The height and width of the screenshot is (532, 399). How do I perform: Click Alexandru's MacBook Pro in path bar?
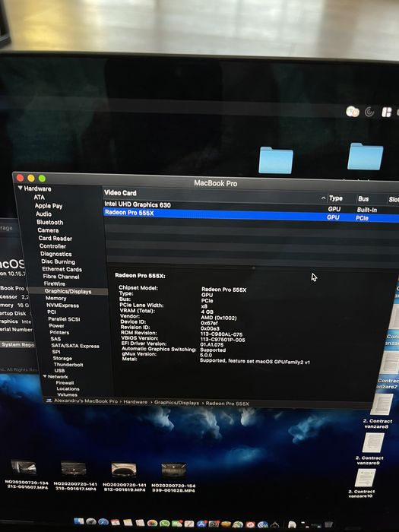85,401
